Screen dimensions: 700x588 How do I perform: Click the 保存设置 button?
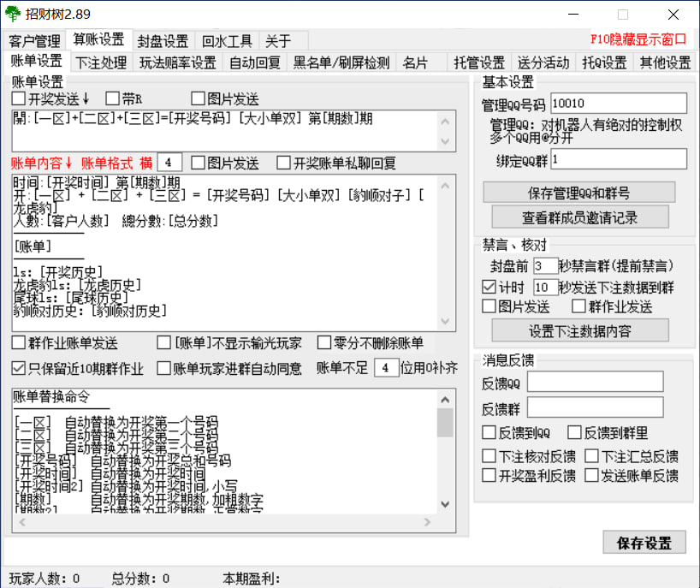point(644,542)
